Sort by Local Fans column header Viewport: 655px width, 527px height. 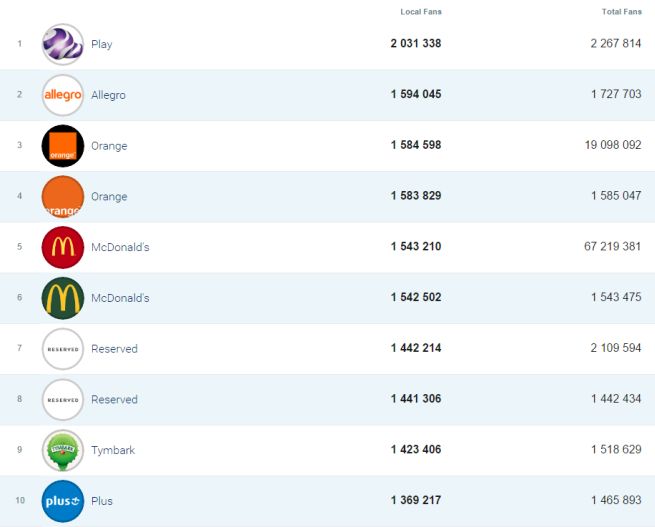pos(420,12)
